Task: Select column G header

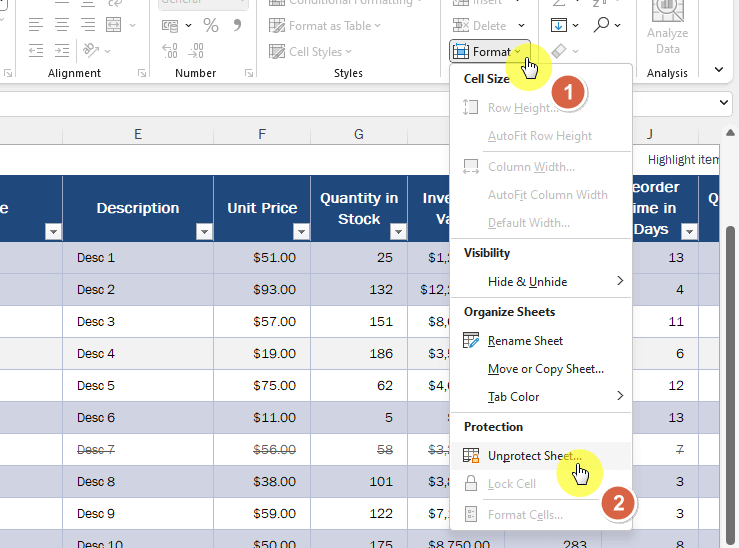Action: point(359,135)
